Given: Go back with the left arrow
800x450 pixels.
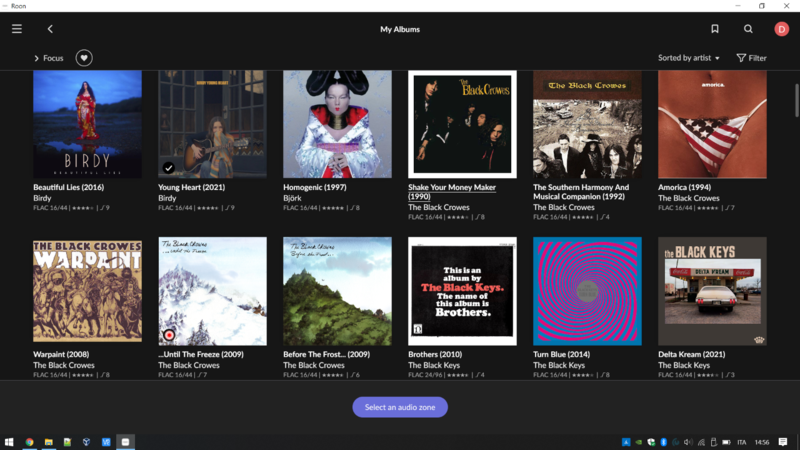Looking at the screenshot, I should (50, 29).
